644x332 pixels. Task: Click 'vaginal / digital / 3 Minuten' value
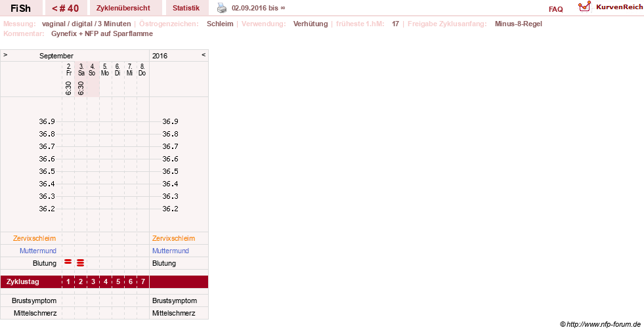(86, 24)
